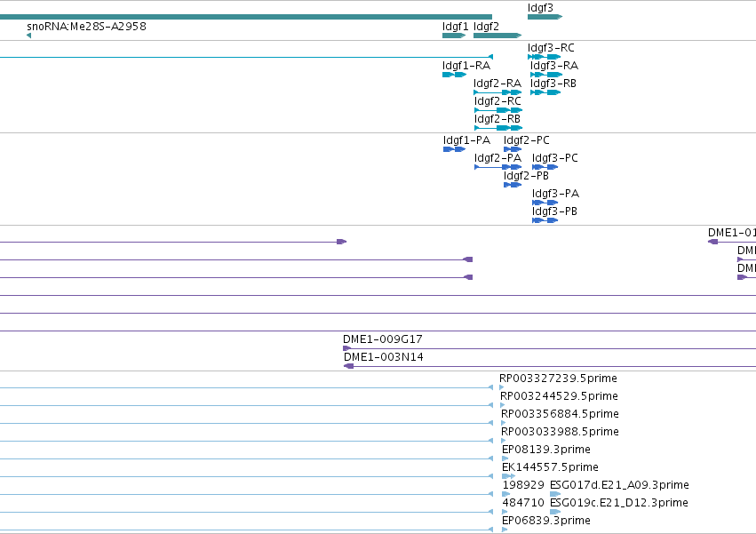Select transcript Idgf1-RA
Viewport: 756px width, 534px height.
(466, 66)
